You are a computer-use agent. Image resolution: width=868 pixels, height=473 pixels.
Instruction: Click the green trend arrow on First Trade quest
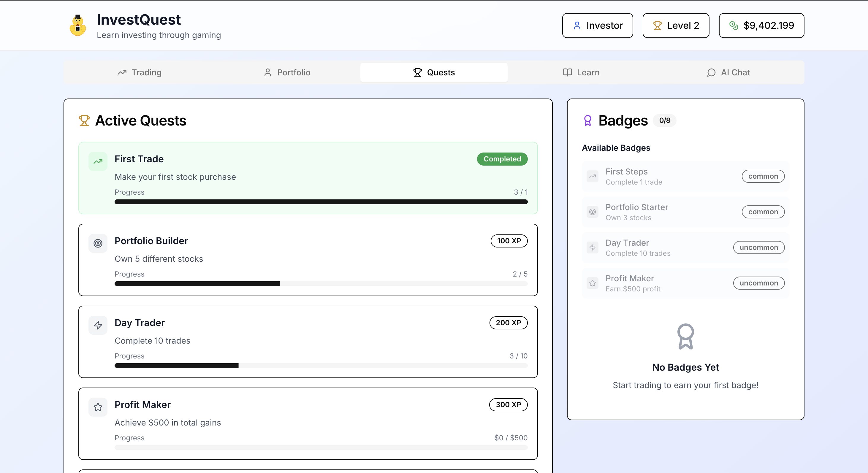[98, 161]
